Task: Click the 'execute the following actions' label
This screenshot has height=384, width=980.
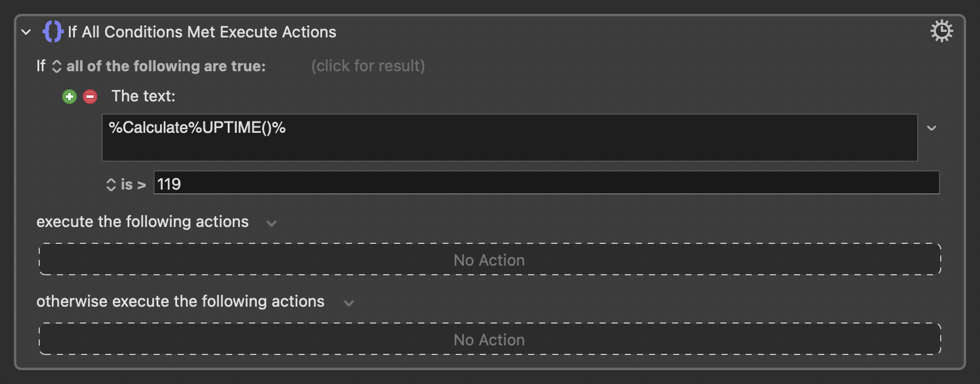Action: pyautogui.click(x=143, y=222)
